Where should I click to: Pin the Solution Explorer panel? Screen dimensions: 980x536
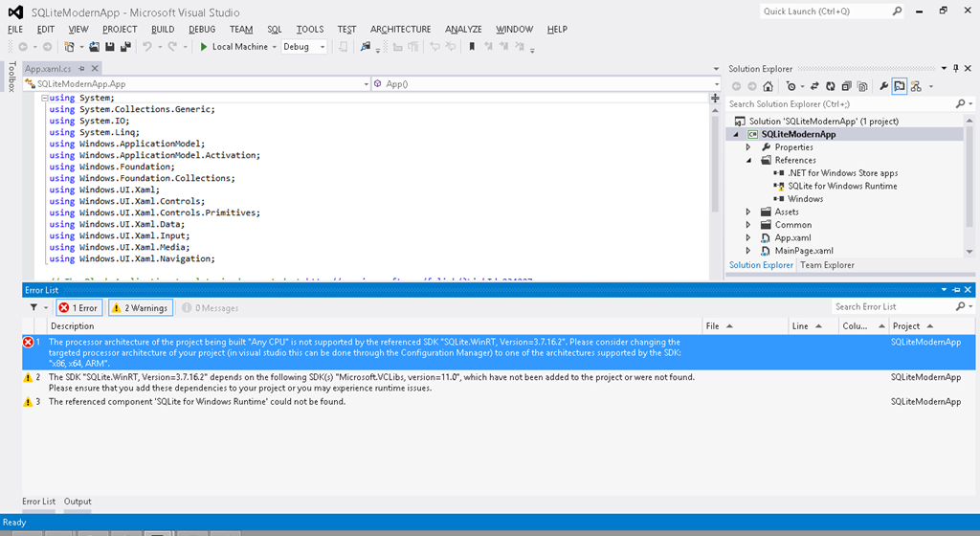(x=956, y=69)
